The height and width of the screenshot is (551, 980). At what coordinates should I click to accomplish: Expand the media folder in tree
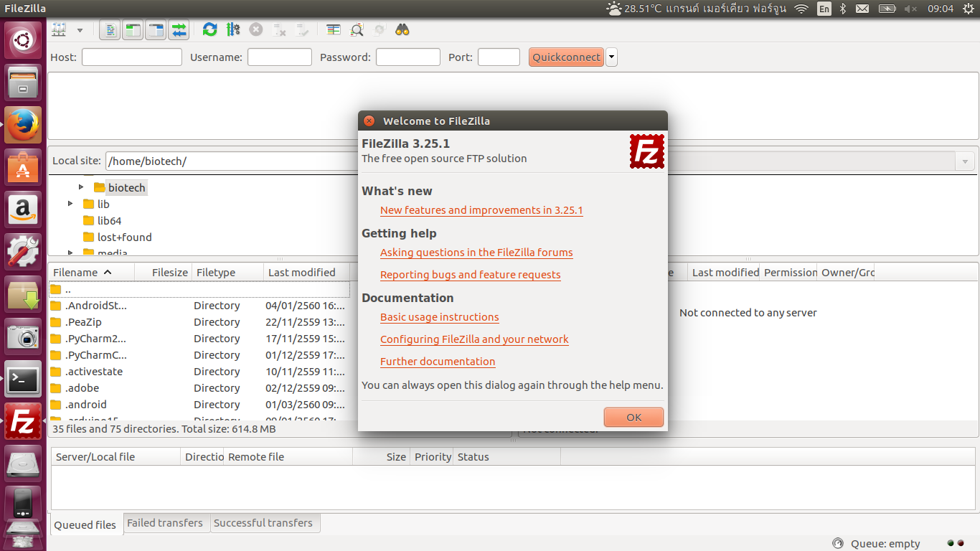70,253
